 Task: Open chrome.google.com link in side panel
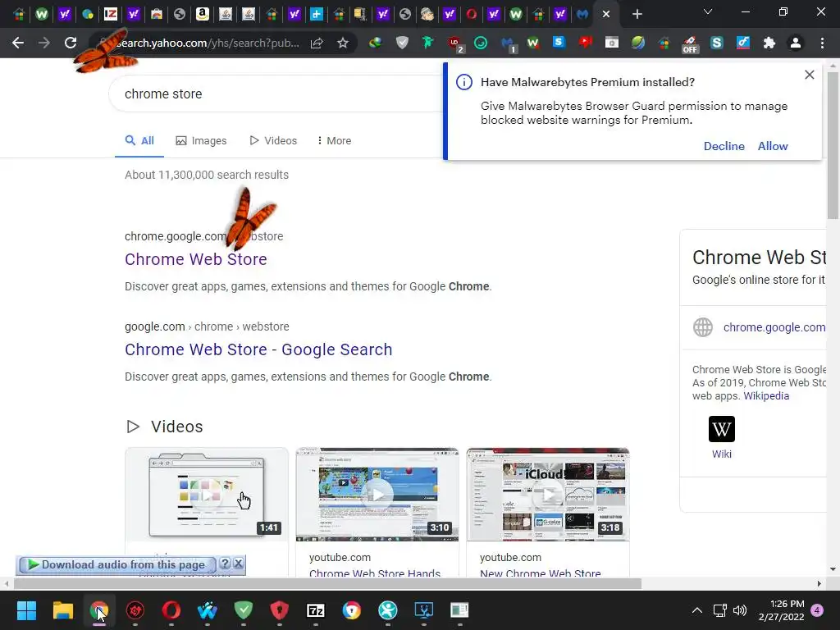point(774,327)
